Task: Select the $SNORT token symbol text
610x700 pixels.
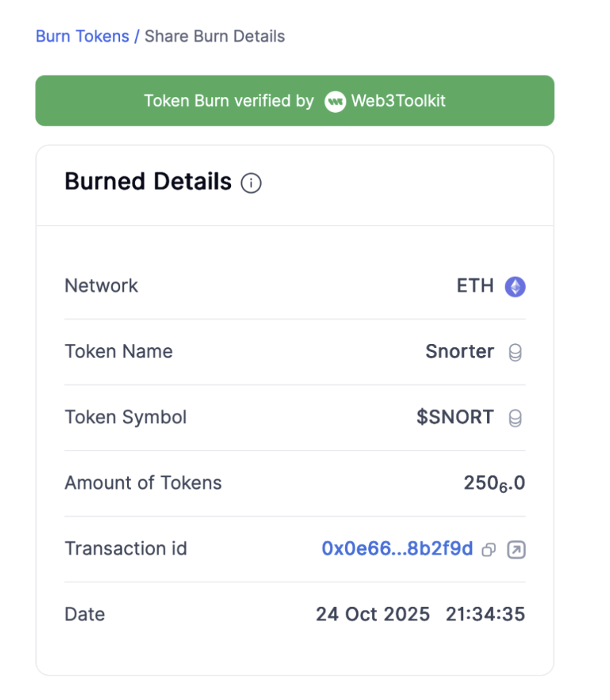Action: pyautogui.click(x=455, y=417)
